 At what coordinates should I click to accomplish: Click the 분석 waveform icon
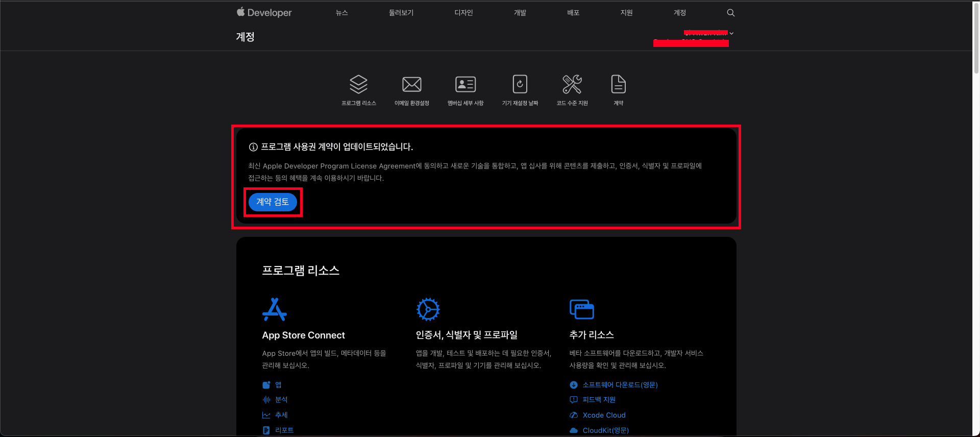pyautogui.click(x=266, y=400)
